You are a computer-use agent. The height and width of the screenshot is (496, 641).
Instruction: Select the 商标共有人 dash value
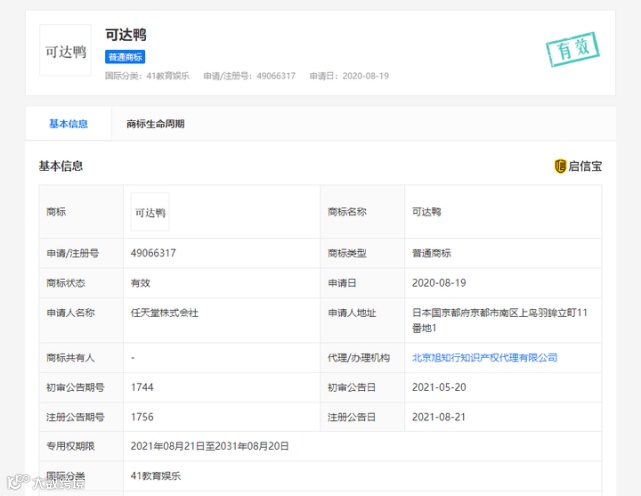pos(133,358)
